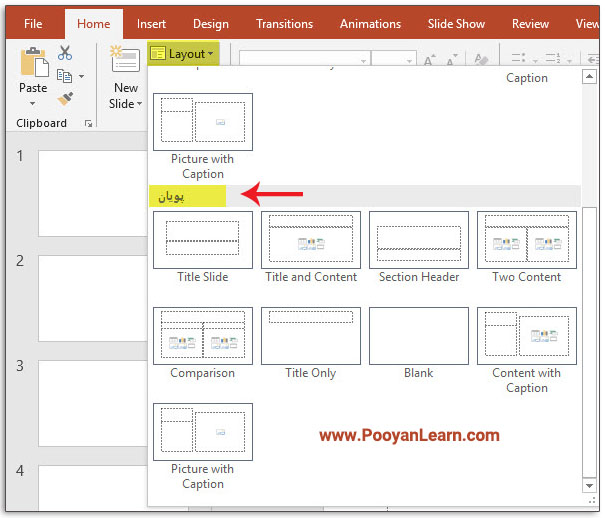Viewport: 605px width, 518px height.
Task: Expand the Numbering dropdown arrow
Action: (x=570, y=61)
